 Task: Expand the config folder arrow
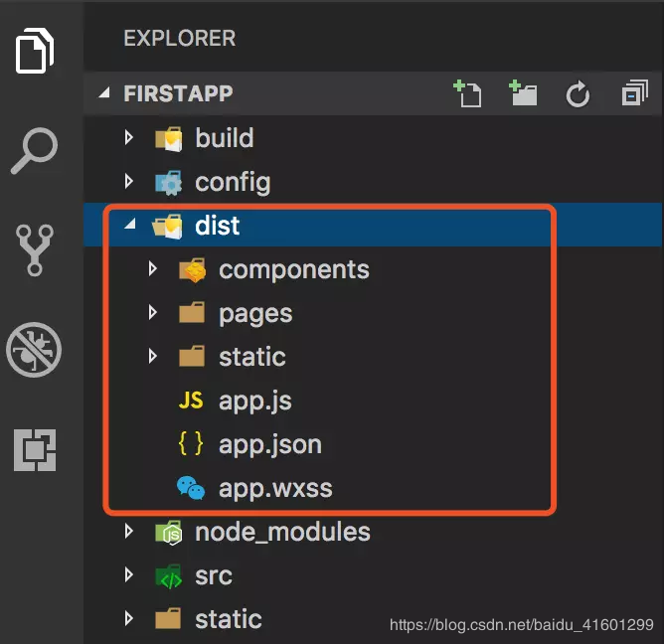pyautogui.click(x=129, y=181)
